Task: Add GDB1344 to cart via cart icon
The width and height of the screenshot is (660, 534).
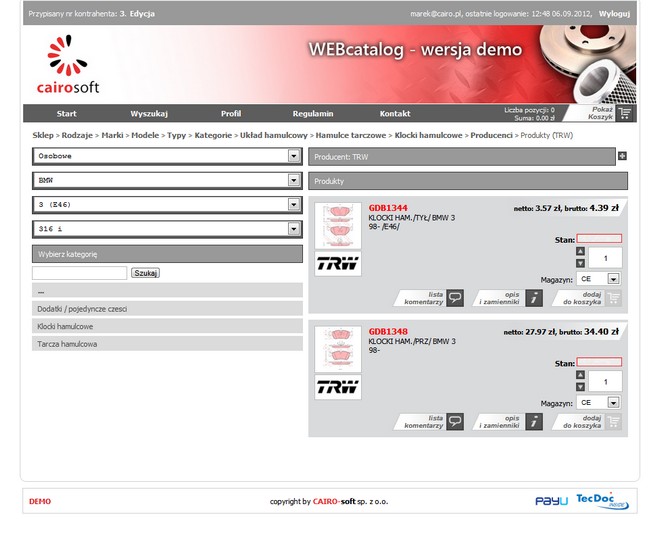Action: click(x=613, y=297)
